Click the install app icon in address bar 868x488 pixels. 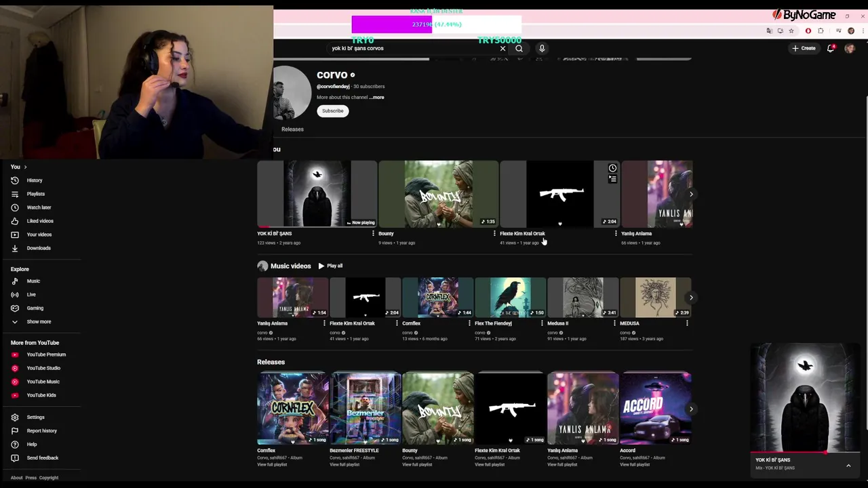coord(781,30)
